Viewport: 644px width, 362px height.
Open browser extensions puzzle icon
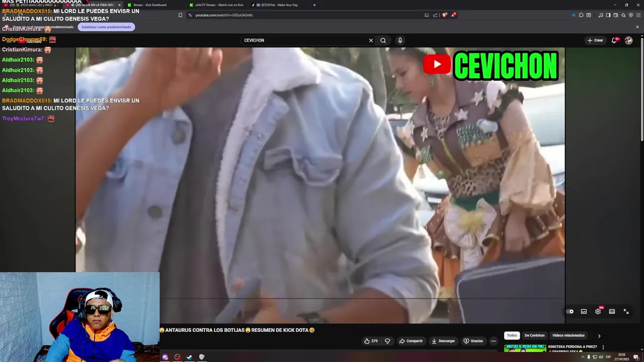tap(581, 15)
